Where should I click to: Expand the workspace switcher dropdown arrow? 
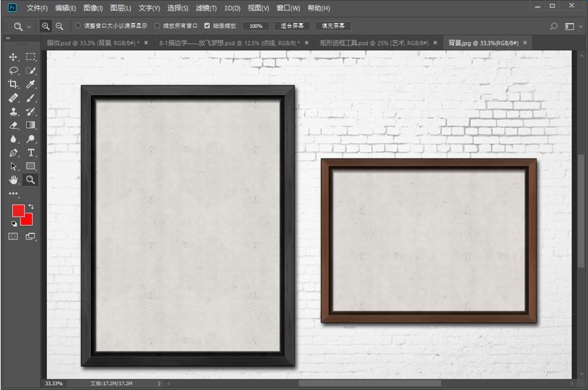581,26
